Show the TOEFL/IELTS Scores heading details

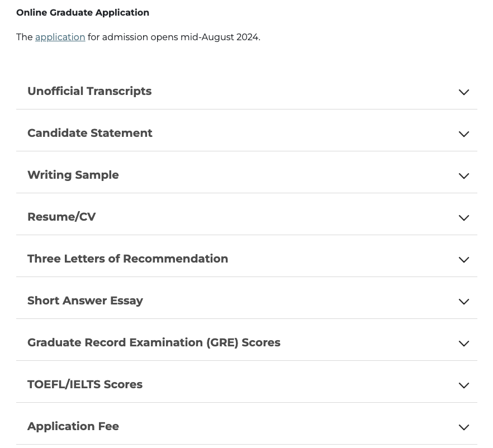click(x=85, y=384)
